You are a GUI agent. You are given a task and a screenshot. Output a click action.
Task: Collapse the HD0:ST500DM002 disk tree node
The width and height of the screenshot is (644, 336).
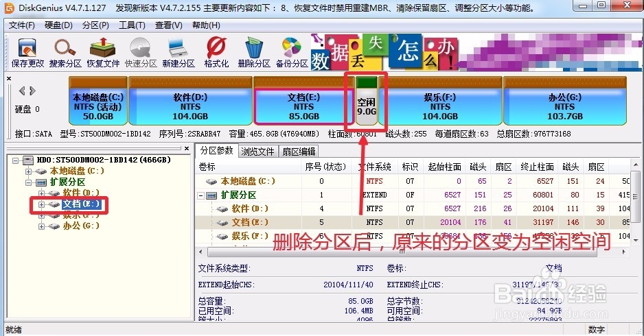tap(15, 160)
